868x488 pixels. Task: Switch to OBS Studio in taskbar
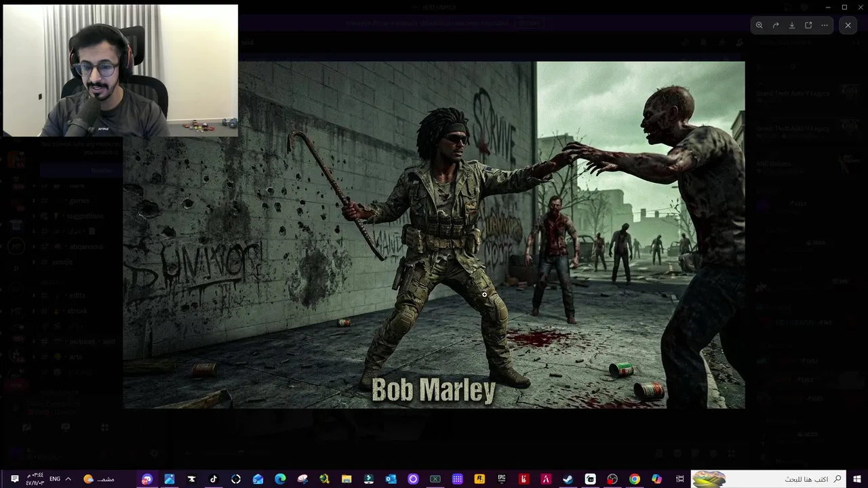pyautogui.click(x=612, y=479)
